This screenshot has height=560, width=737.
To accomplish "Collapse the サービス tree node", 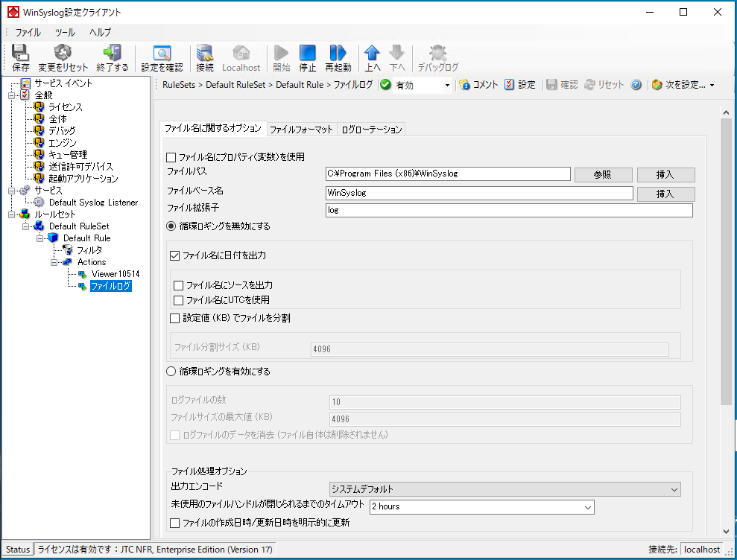I will click(11, 191).
